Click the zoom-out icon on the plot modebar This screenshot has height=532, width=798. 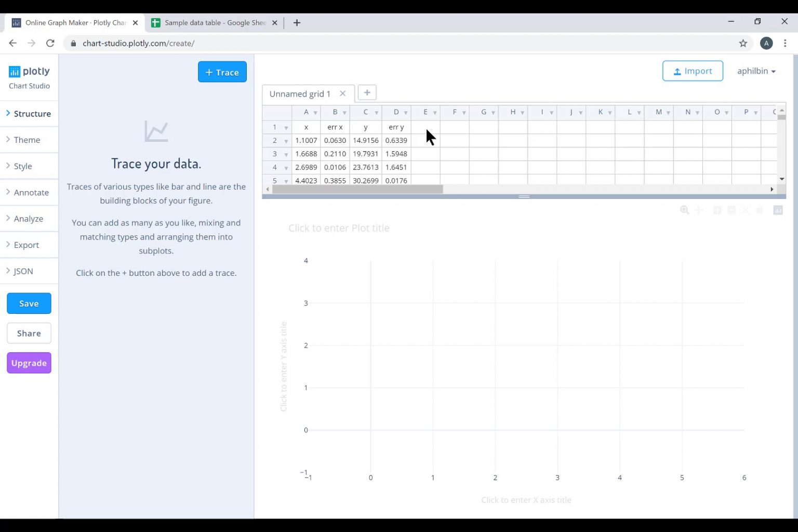click(x=731, y=210)
